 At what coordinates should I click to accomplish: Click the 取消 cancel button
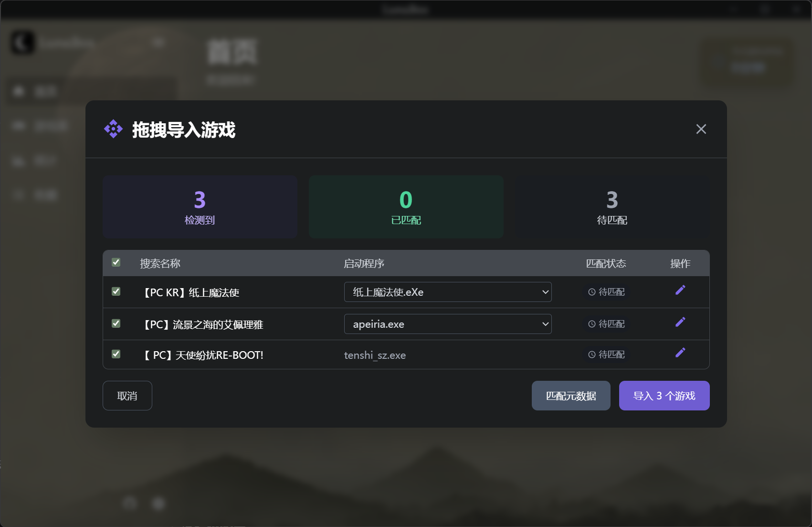127,396
